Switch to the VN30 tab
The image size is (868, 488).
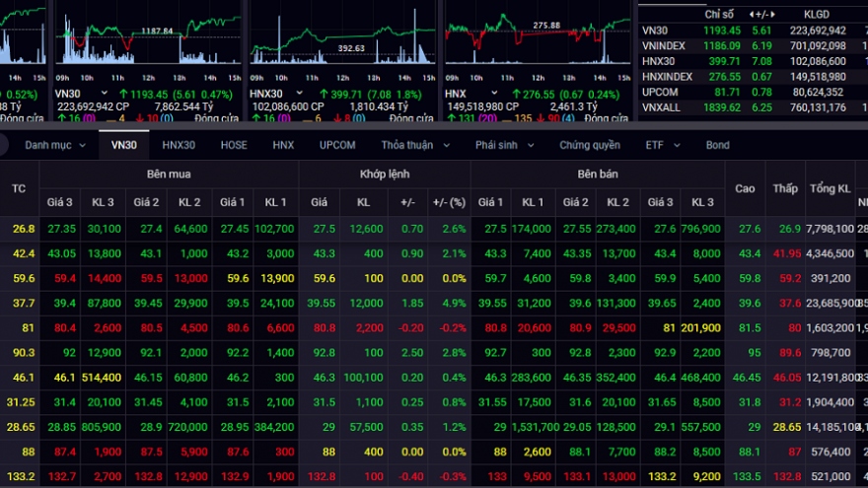click(x=124, y=145)
